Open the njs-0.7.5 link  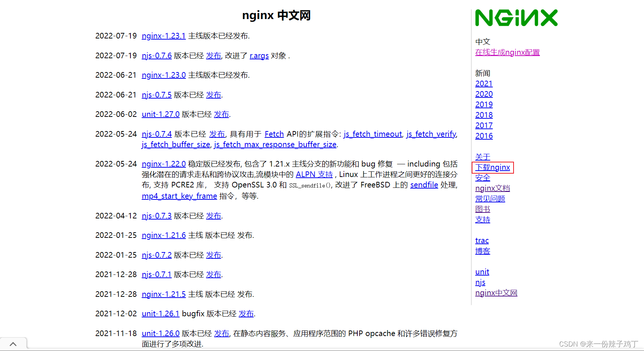tap(157, 95)
